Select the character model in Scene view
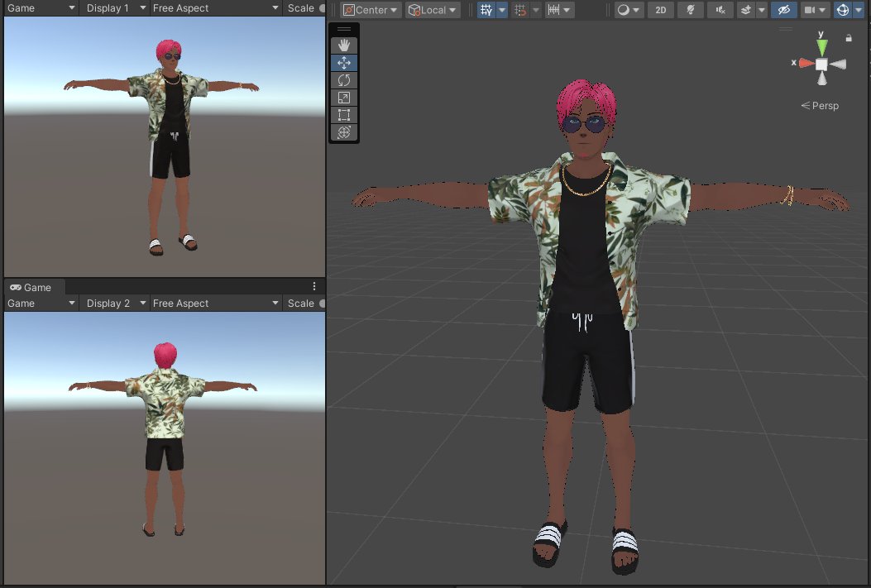Screen dimensions: 871x588 tap(590, 322)
